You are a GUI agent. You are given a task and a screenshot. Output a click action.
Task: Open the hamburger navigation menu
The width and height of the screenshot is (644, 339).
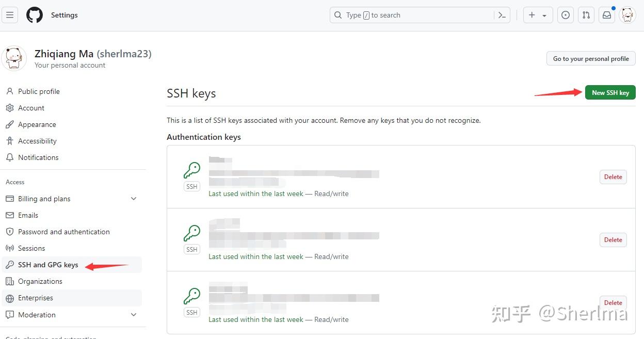click(x=10, y=15)
